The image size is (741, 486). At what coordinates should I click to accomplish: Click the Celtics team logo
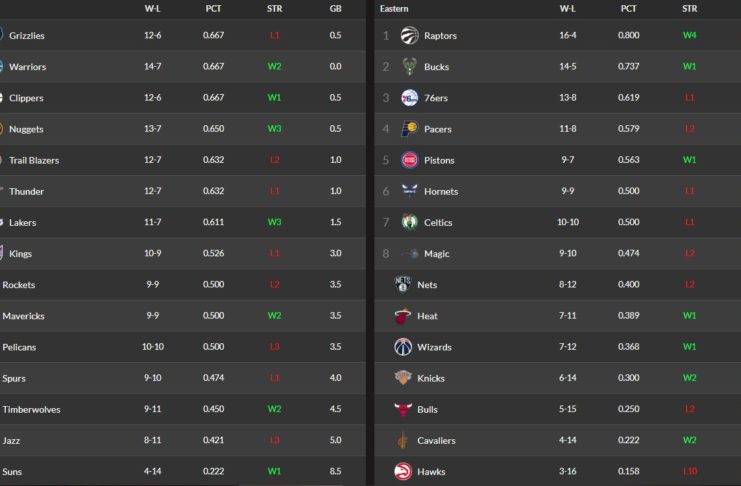click(408, 222)
